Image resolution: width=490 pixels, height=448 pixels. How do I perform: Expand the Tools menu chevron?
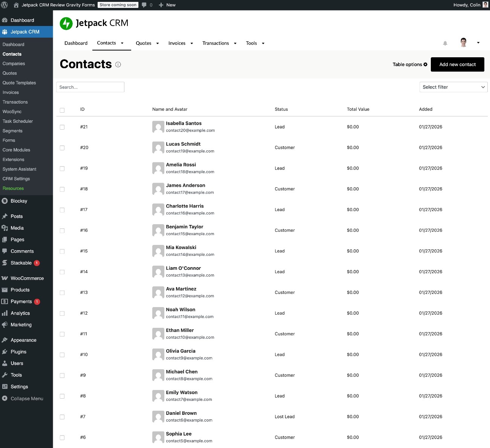[263, 43]
